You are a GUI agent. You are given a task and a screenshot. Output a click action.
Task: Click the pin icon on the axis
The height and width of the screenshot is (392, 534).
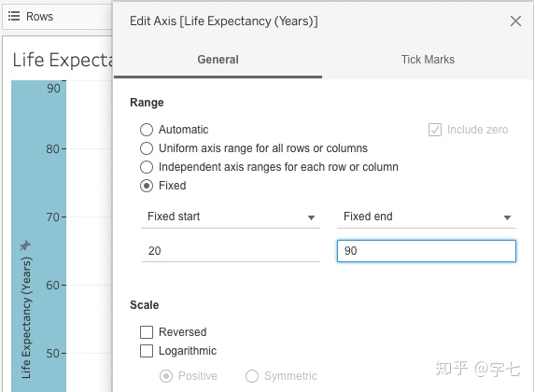point(24,245)
